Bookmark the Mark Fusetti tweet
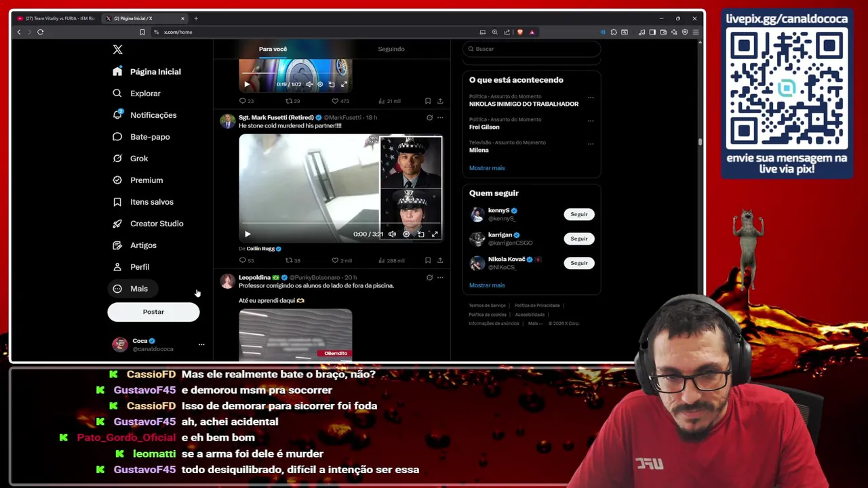 [428, 260]
